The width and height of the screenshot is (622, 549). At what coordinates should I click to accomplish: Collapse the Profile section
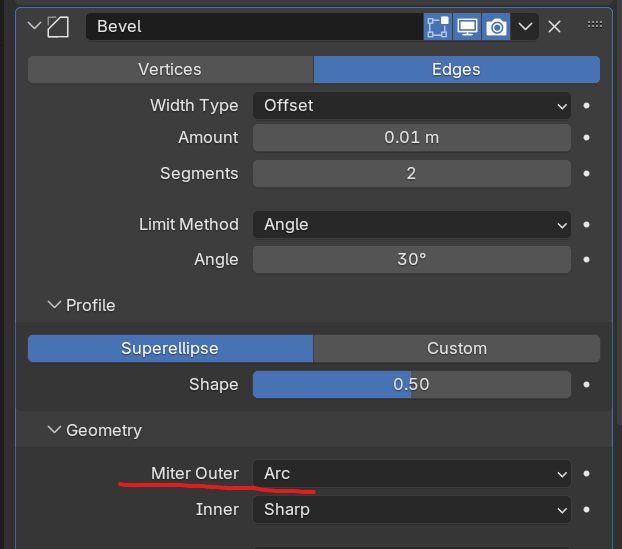(x=53, y=305)
